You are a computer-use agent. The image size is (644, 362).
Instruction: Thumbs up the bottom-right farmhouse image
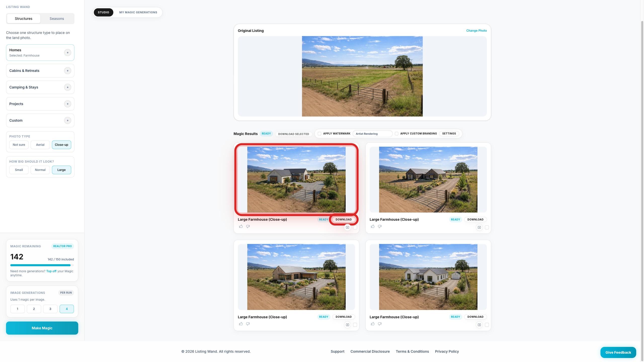(373, 324)
